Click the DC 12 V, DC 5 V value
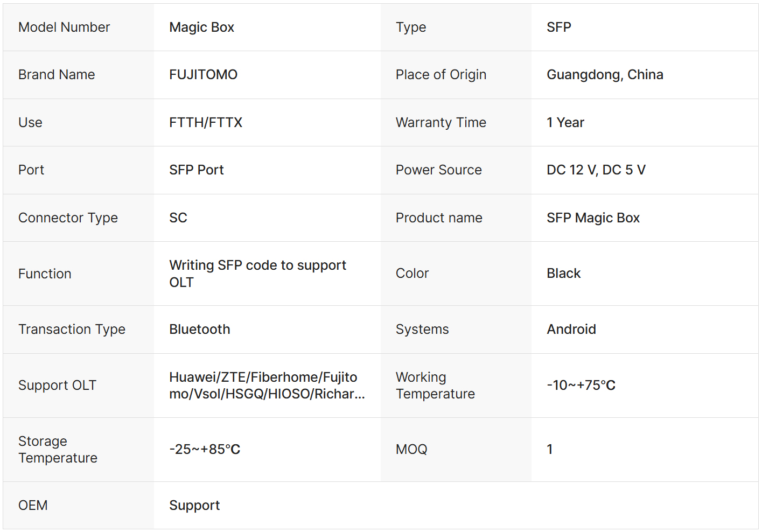Screen dimensions: 762x532 pyautogui.click(x=596, y=170)
